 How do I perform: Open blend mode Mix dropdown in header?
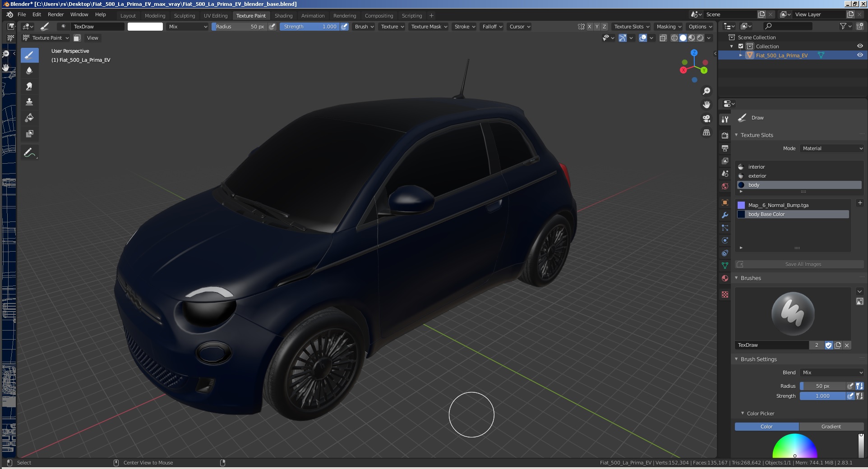point(187,27)
